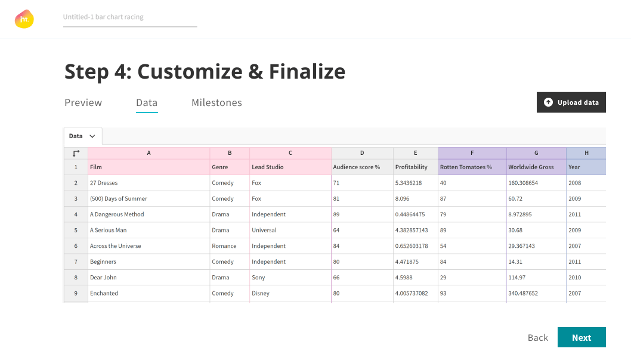This screenshot has width=631, height=364.
Task: Select the A Dangerous Method cell
Action: [149, 214]
